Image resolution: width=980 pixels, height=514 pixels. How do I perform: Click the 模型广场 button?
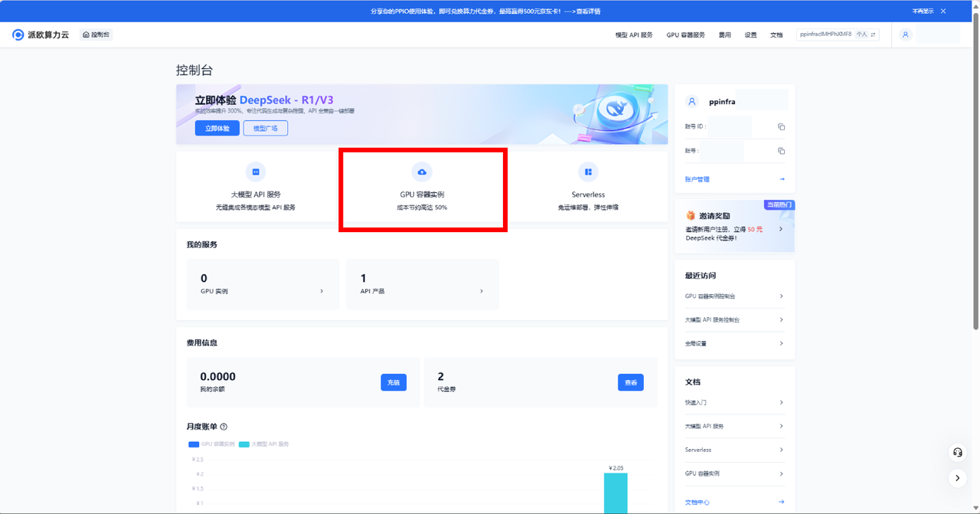point(266,128)
